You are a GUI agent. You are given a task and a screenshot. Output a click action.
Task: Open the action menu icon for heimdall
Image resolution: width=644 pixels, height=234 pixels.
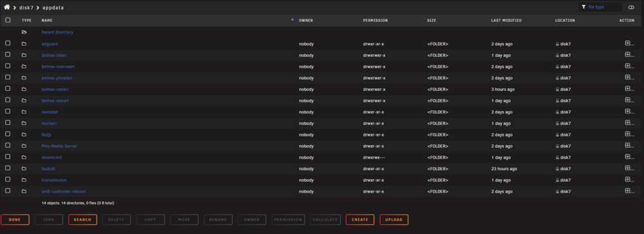click(627, 112)
